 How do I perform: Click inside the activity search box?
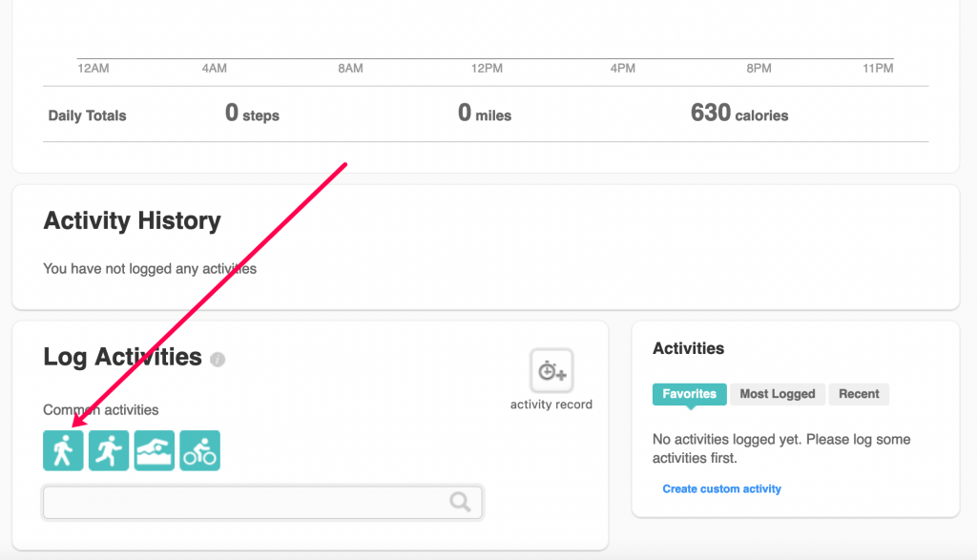click(x=239, y=502)
